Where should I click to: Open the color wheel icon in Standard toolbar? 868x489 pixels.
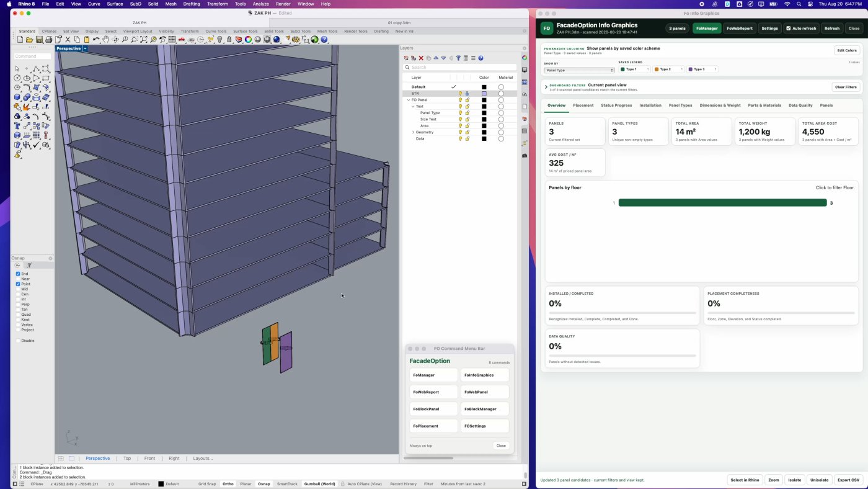click(248, 40)
